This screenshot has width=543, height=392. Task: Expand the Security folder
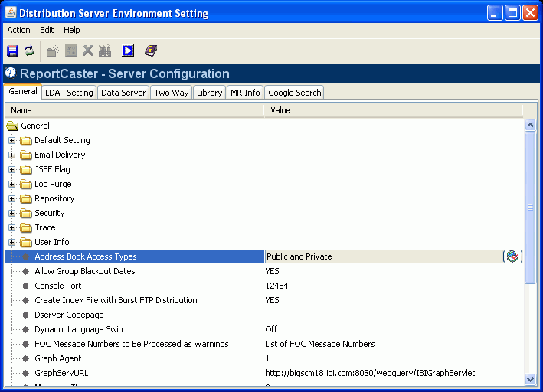(12, 213)
